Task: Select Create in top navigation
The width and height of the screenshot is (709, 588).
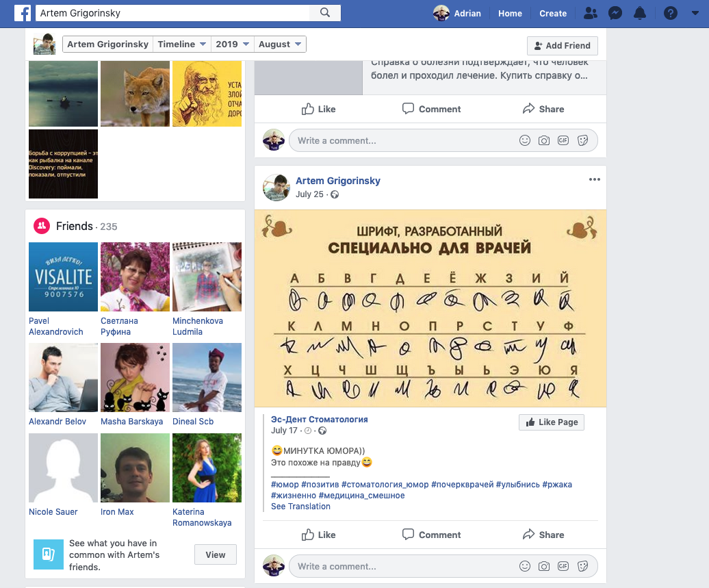Action: pyautogui.click(x=552, y=13)
